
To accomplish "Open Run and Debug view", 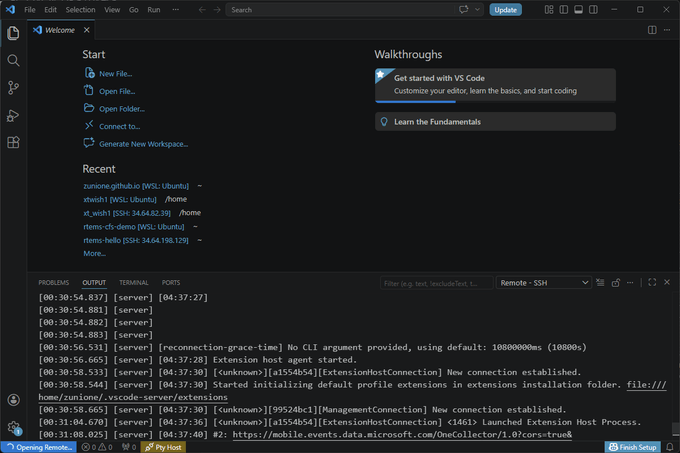I will (x=13, y=115).
